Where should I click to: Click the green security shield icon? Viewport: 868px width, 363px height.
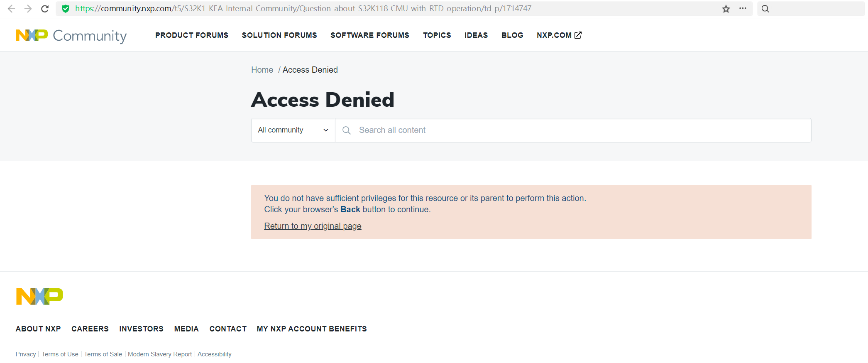point(66,9)
